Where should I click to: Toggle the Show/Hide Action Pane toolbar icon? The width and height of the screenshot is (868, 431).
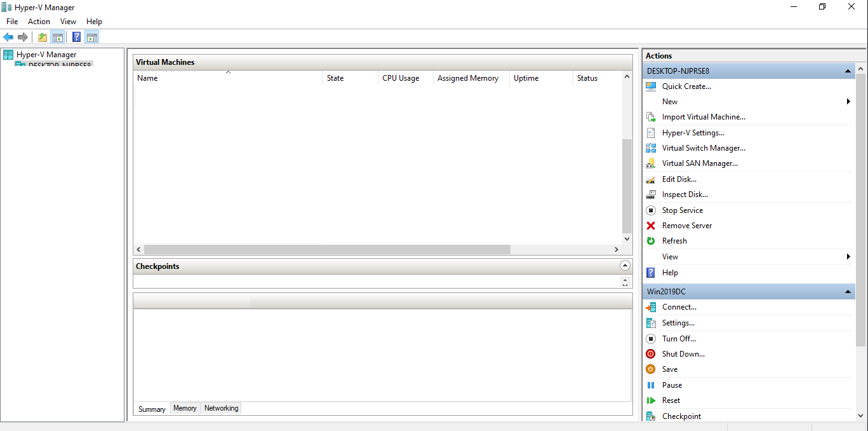(x=91, y=37)
